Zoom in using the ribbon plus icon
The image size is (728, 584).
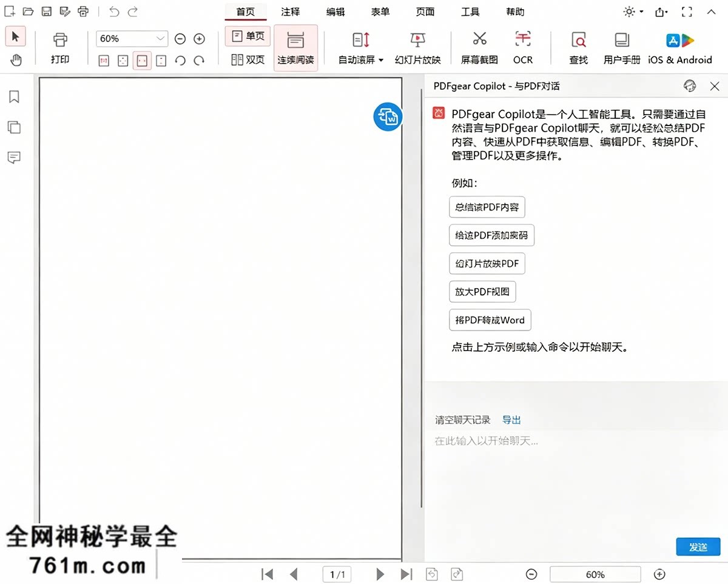coord(199,39)
